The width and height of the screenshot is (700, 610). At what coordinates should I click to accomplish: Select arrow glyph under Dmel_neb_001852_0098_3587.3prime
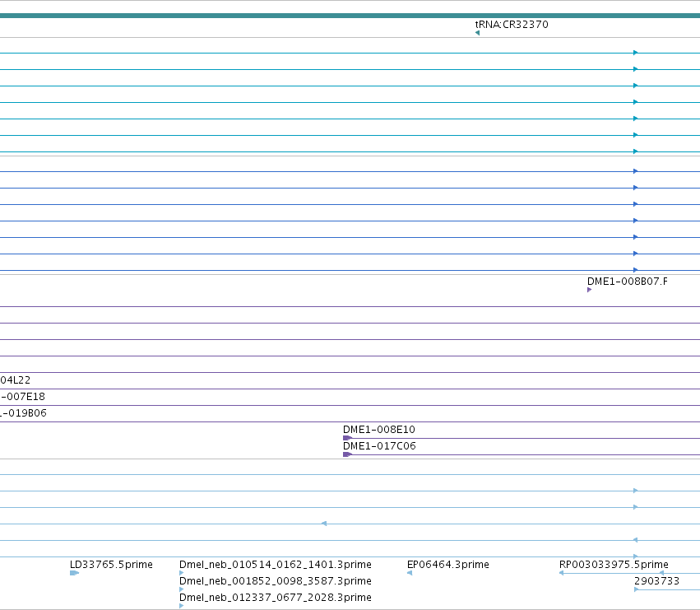pos(181,589)
